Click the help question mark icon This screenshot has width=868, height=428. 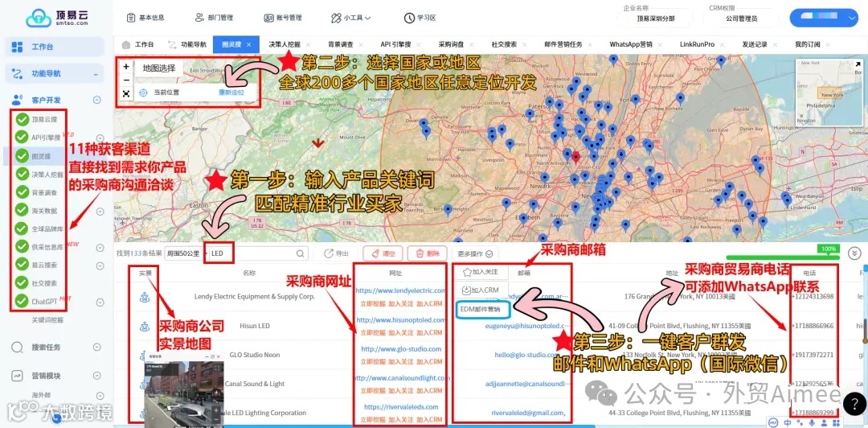coord(853,403)
